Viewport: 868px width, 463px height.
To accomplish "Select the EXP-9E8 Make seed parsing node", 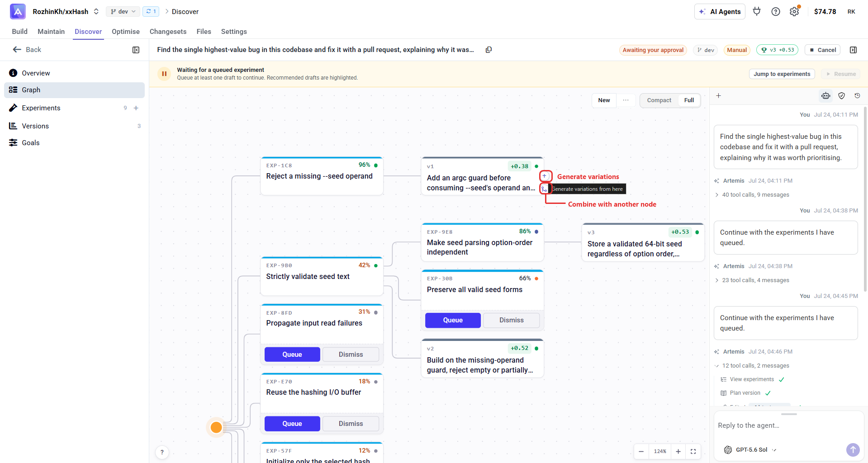I will [483, 242].
